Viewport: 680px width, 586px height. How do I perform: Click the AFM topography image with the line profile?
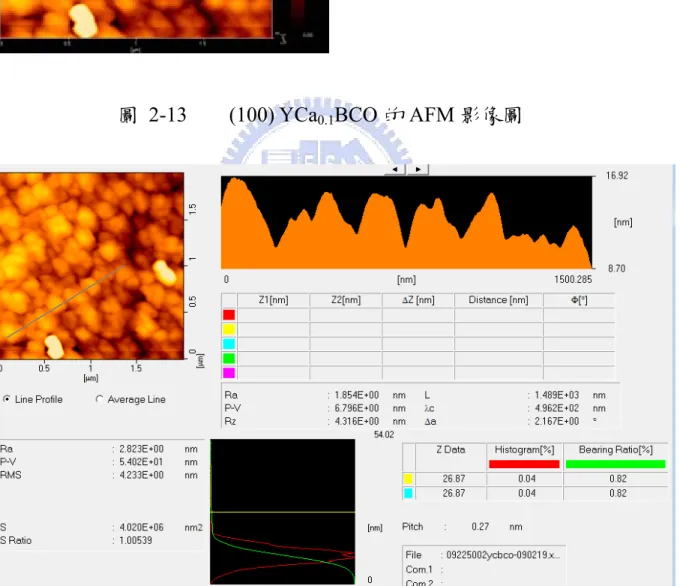point(92,266)
